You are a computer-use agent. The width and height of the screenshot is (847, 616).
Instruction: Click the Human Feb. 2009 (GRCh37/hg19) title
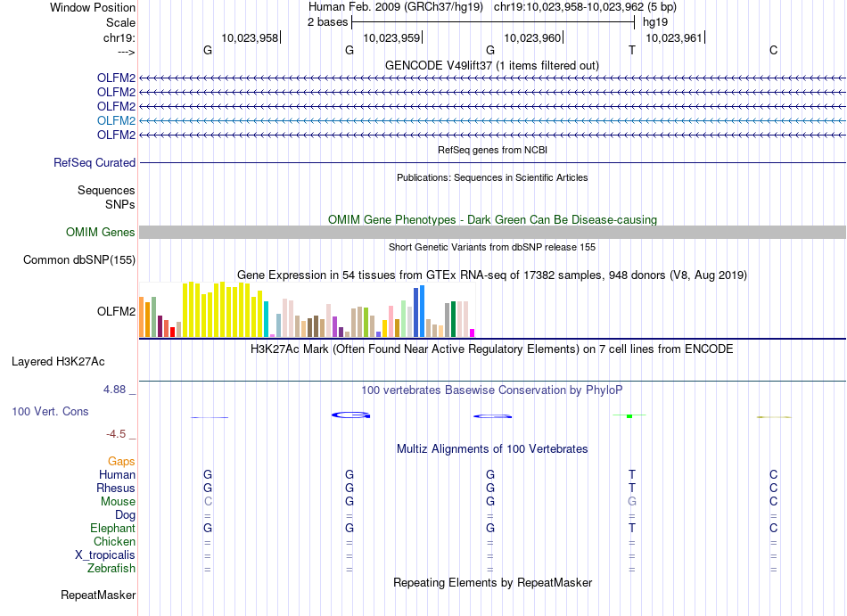pyautogui.click(x=395, y=7)
